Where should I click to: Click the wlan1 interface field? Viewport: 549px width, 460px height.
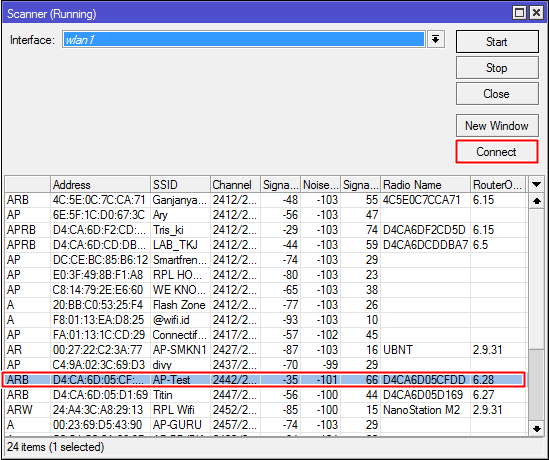(x=244, y=39)
